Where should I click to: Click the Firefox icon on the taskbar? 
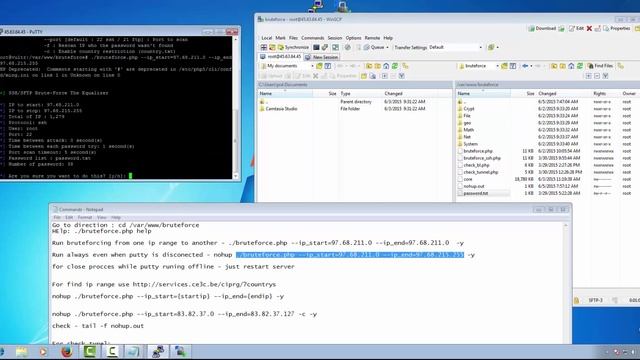(x=67, y=351)
